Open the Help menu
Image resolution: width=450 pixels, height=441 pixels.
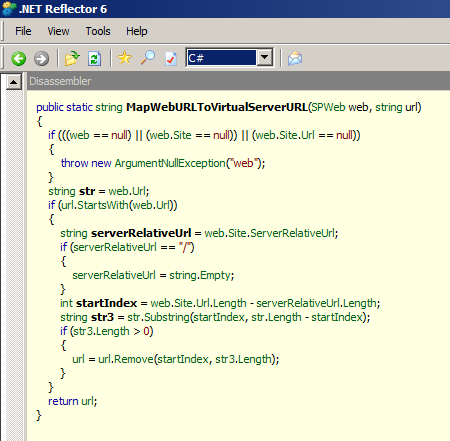(x=137, y=31)
